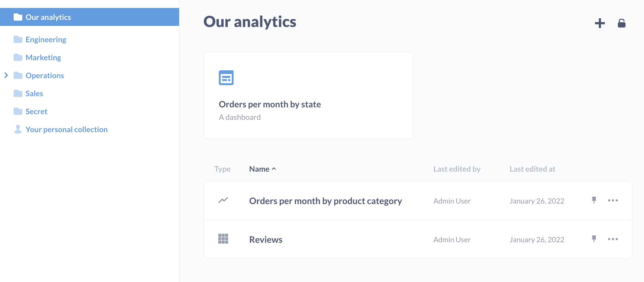The height and width of the screenshot is (282, 644).
Task: Open more options menu for Reviews row
Action: [x=613, y=239]
